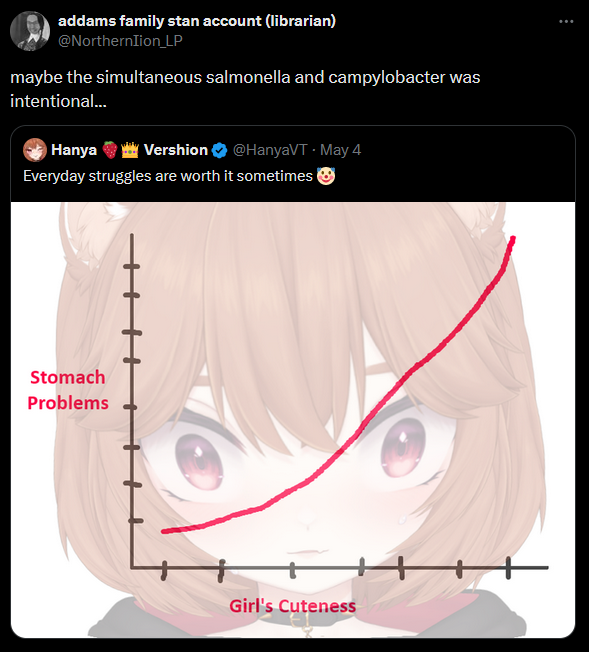The image size is (589, 652).
Task: Open the quoted graph image
Action: 293,420
